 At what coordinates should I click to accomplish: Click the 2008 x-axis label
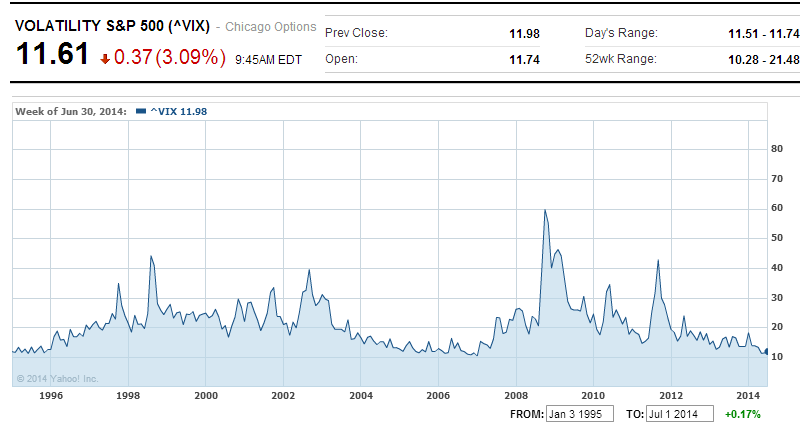(x=516, y=396)
